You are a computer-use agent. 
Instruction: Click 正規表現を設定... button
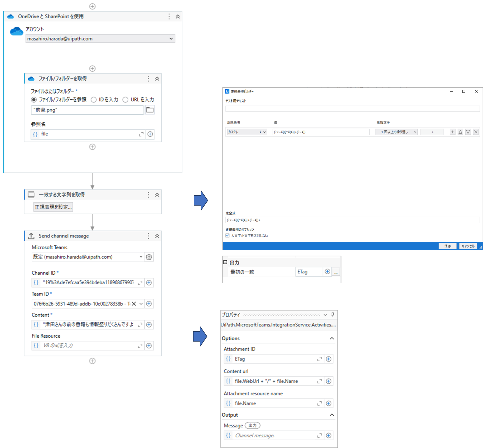(53, 207)
